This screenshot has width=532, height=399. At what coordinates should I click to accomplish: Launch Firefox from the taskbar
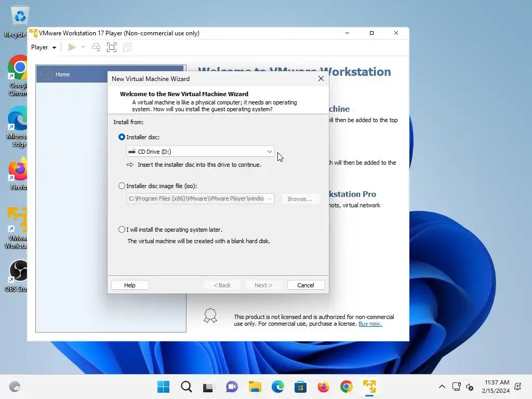pyautogui.click(x=324, y=387)
